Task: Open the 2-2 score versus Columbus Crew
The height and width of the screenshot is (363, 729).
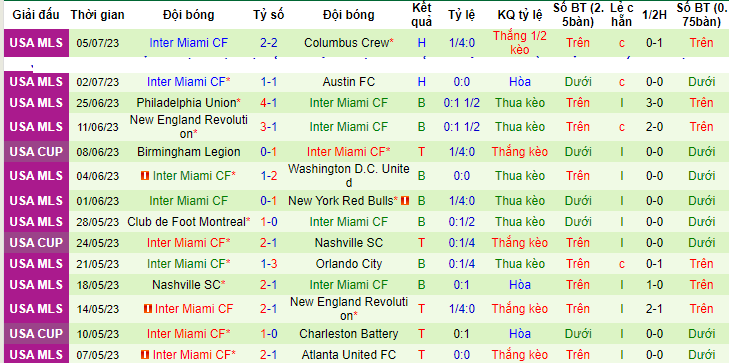Action: 269,43
